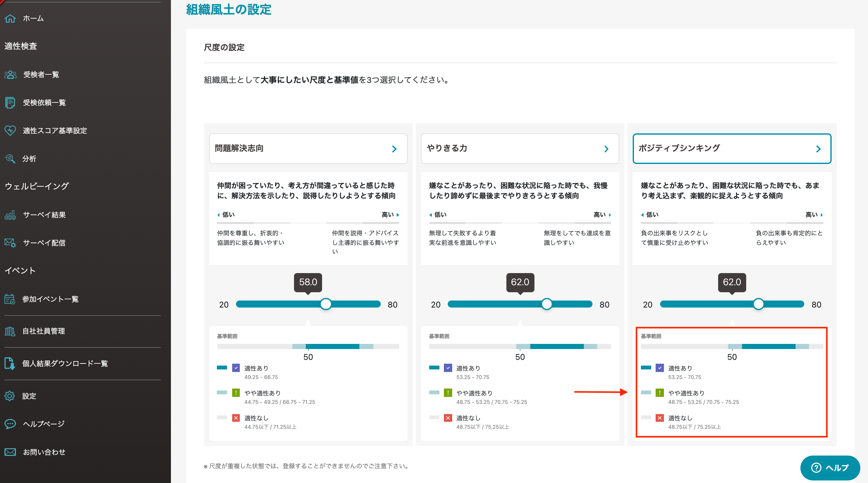Open the お問い合わせ link
Viewport: 868px width, 483px height.
[44, 452]
